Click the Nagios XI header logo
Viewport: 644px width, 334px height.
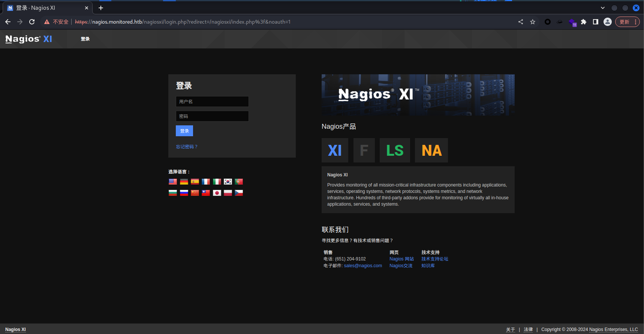29,39
